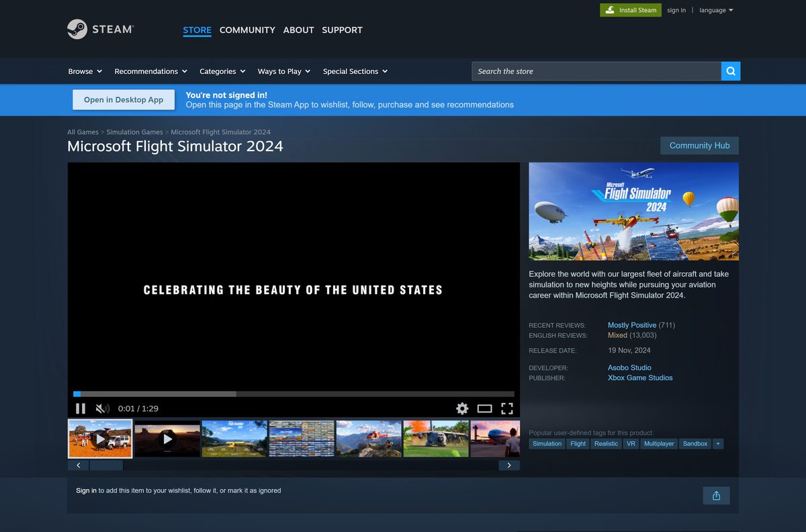Image resolution: width=806 pixels, height=532 pixels.
Task: Select the yellow plane screenshot thumbnail
Action: [234, 439]
